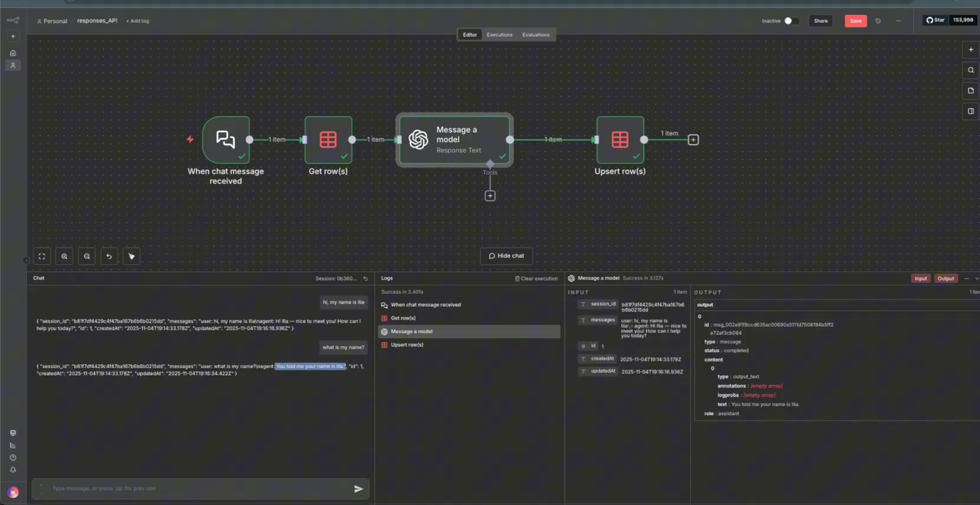Click the star count 153,998
Viewport: 980px width, 505px height.
(963, 20)
